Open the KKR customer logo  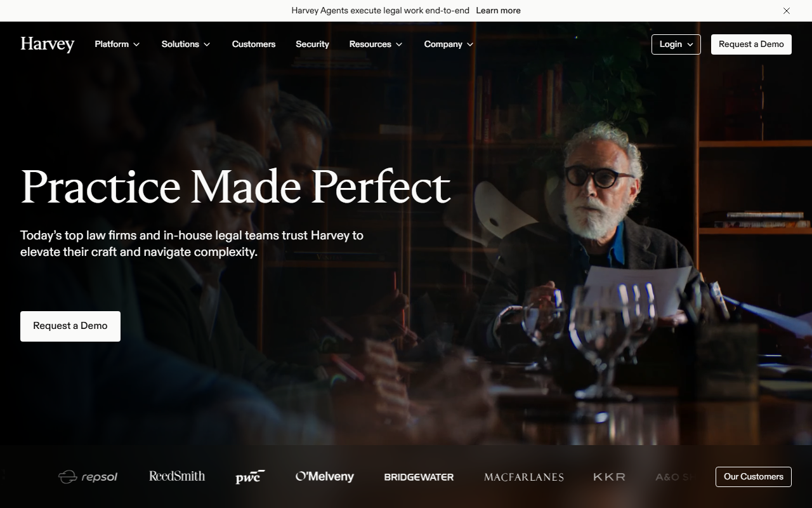(x=610, y=477)
